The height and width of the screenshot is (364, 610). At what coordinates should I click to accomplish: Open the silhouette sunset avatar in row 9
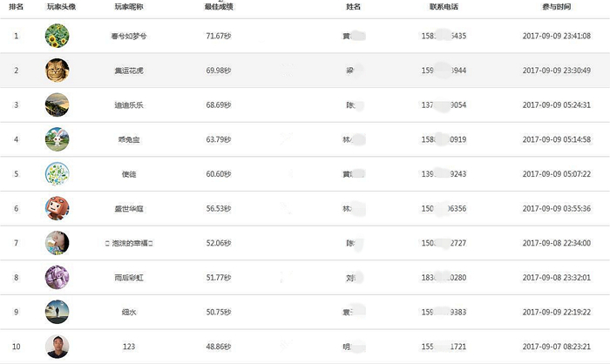pyautogui.click(x=58, y=312)
